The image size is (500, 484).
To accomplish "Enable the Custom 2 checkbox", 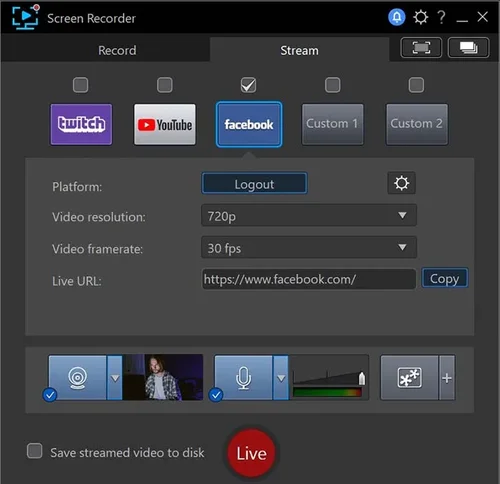I will coord(416,85).
